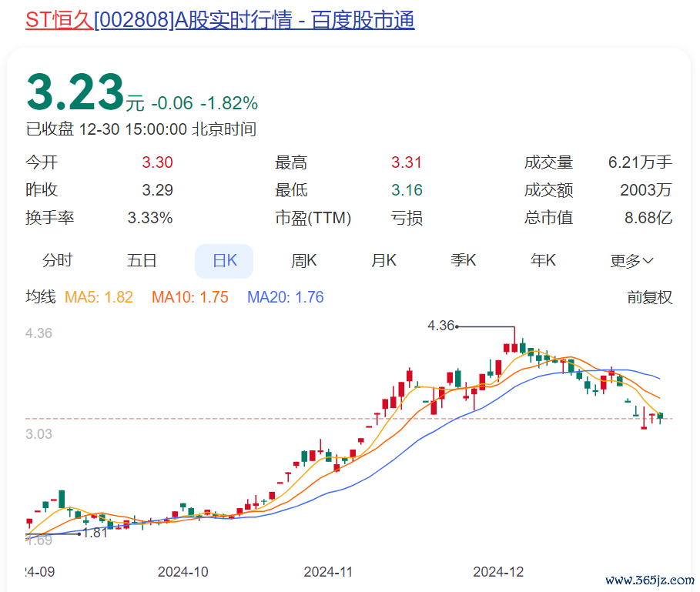Click the 4.36 peak price marker on chart
Screen dimensions: 700x592
tap(440, 326)
